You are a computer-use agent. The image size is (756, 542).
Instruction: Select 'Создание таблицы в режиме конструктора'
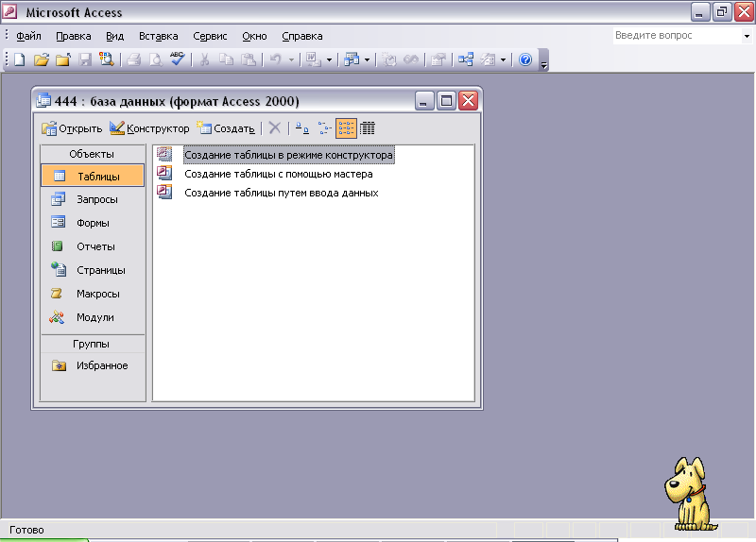coord(288,155)
